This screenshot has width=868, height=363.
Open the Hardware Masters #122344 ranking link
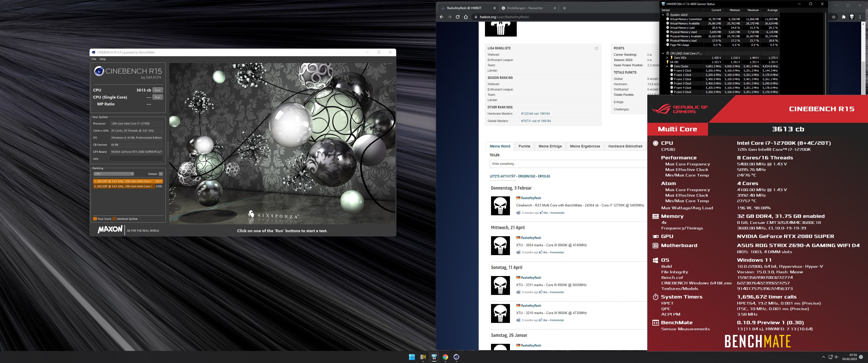(535, 114)
